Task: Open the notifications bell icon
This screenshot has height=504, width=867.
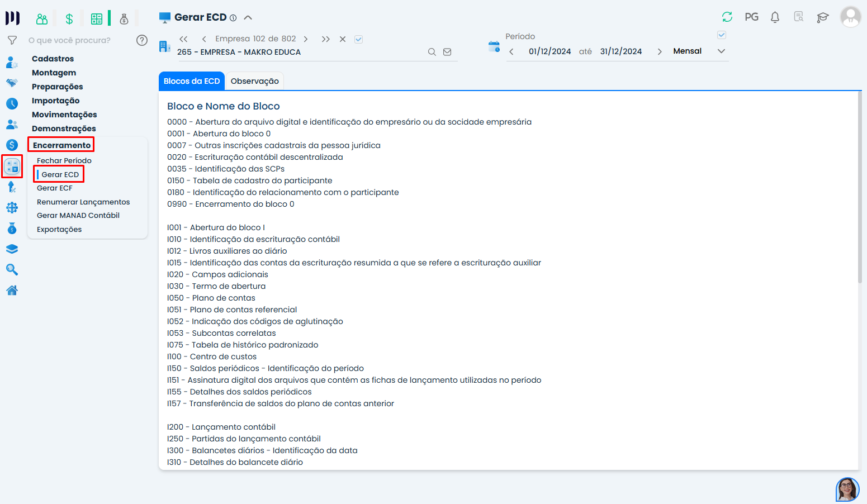Action: pyautogui.click(x=775, y=17)
